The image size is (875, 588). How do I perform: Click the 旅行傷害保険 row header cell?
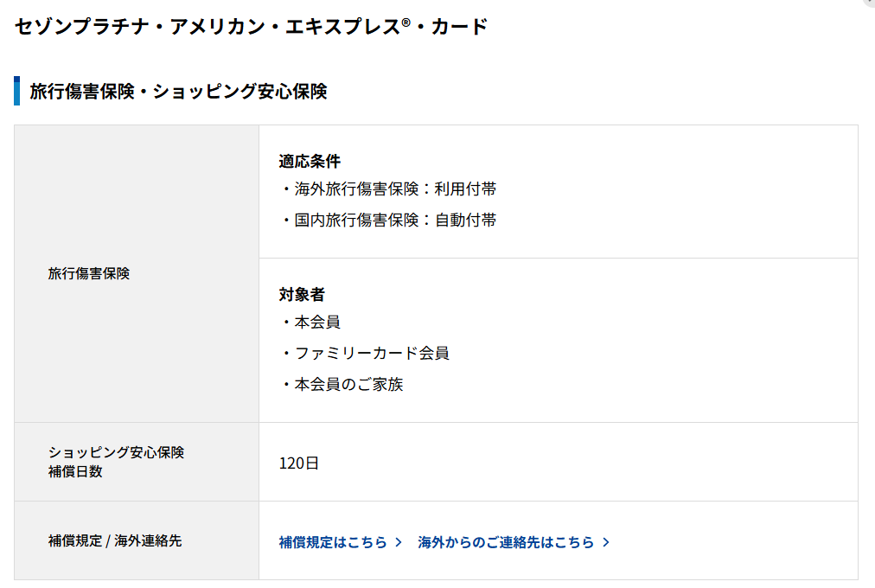(x=89, y=273)
